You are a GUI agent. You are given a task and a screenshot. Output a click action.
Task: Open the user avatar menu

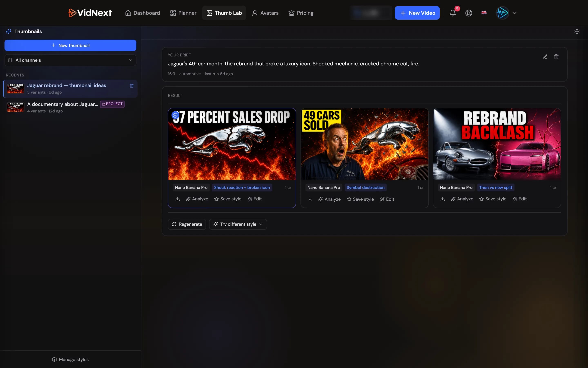[x=502, y=13]
